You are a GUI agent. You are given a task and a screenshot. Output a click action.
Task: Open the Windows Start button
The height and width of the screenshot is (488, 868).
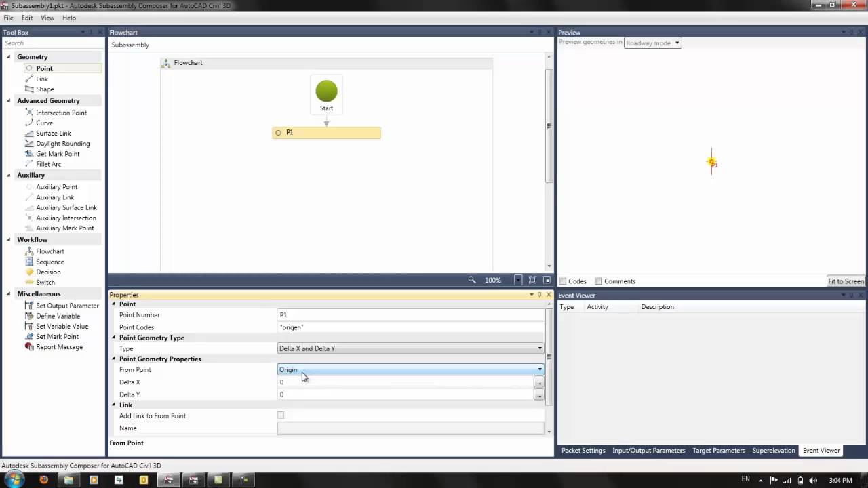14,480
